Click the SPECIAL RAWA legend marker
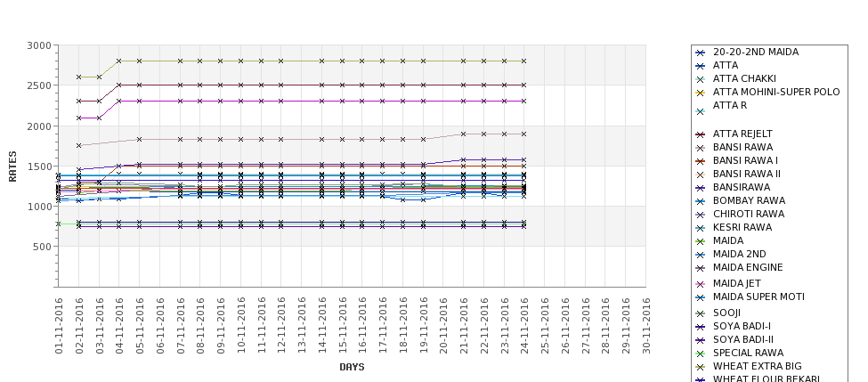Screen dimensions: 868x382 701,354
